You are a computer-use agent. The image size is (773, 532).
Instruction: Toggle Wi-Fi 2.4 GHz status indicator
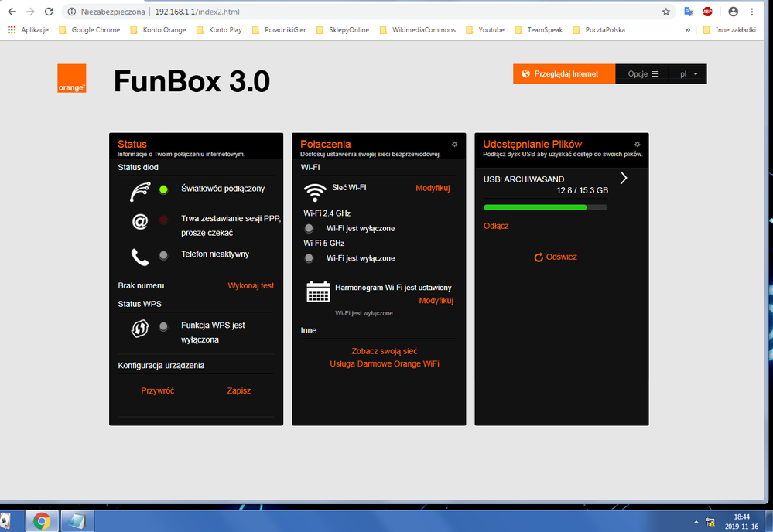(310, 228)
